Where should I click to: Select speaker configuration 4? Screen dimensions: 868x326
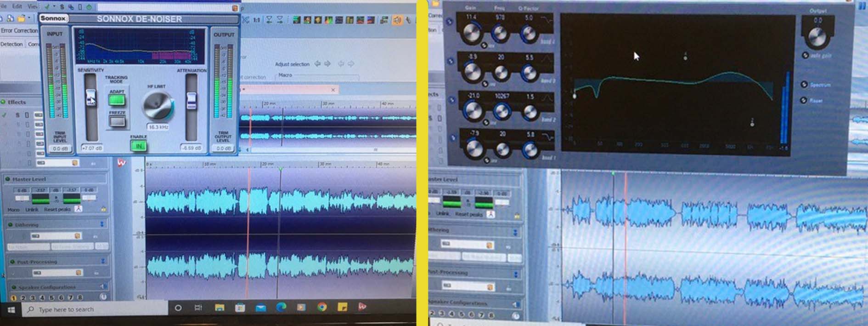pos(42,298)
